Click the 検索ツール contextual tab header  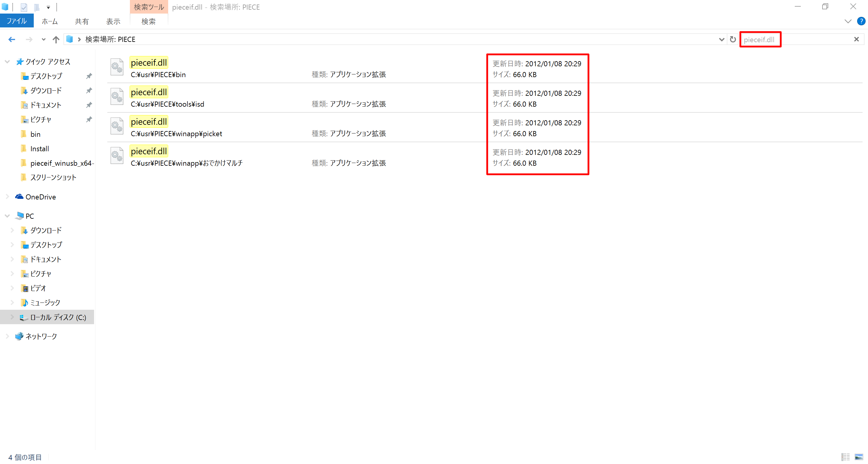click(149, 7)
